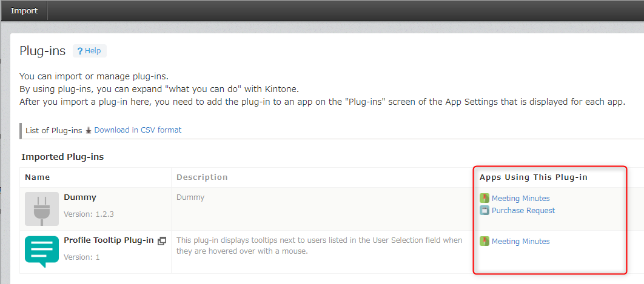Click the Meeting Minutes icon in the Profile Tooltip row

click(x=484, y=241)
